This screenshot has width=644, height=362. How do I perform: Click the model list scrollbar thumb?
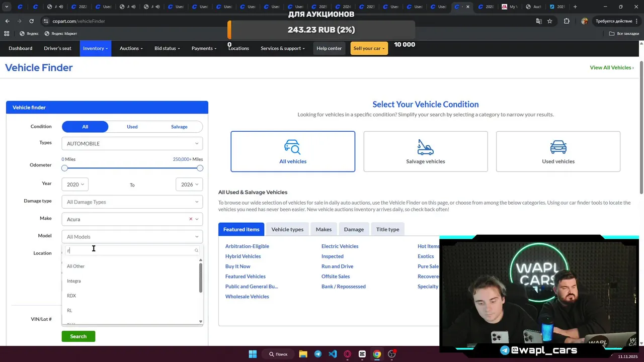point(201,278)
